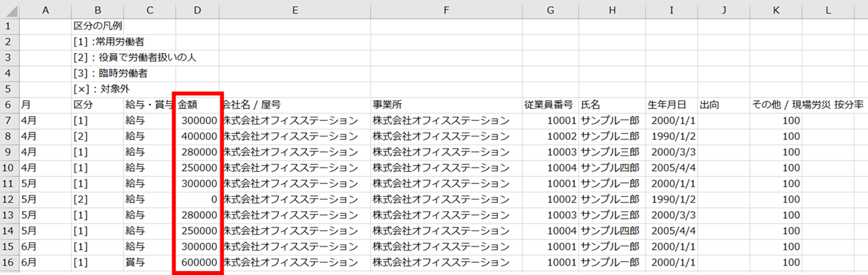Image resolution: width=868 pixels, height=275 pixels.
Task: Click value 100 in row 7 column K
Action: [x=776, y=121]
